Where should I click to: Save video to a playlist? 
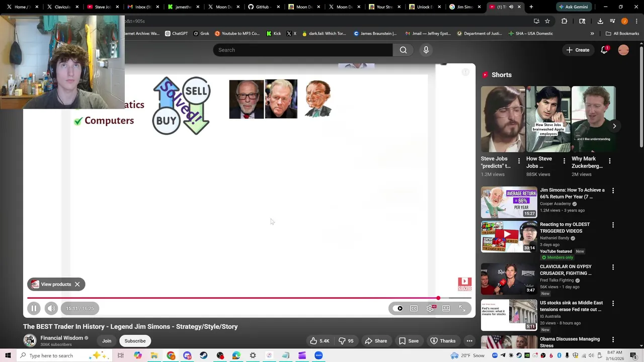click(x=409, y=341)
